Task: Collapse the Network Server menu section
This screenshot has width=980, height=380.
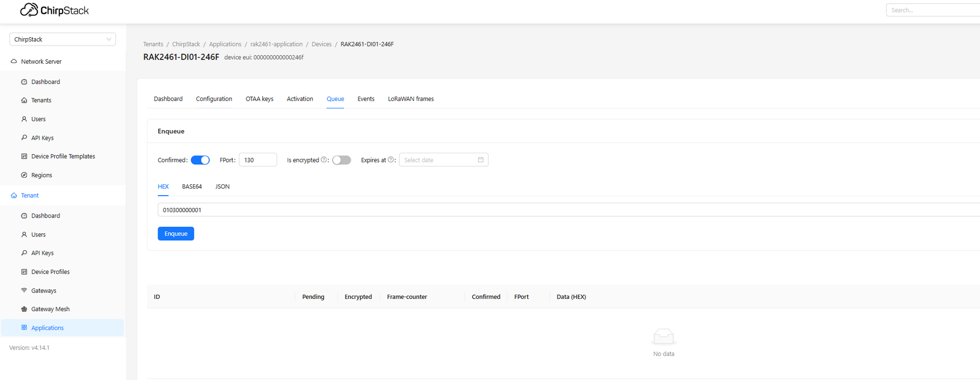Action: [x=41, y=61]
